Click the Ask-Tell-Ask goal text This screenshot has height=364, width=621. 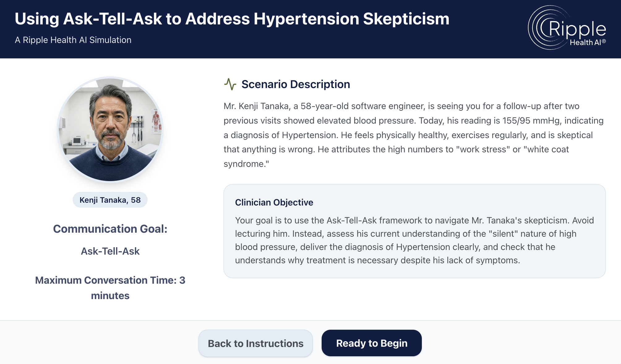click(110, 251)
